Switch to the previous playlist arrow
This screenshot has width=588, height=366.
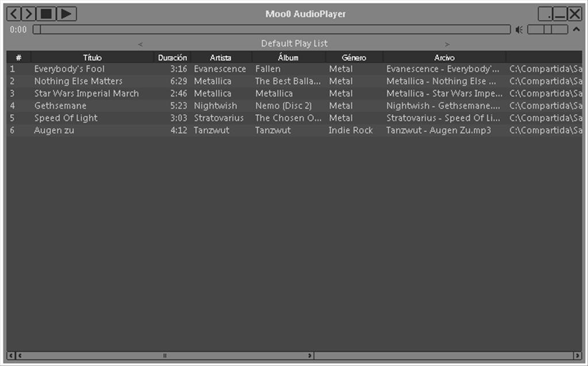pos(140,44)
